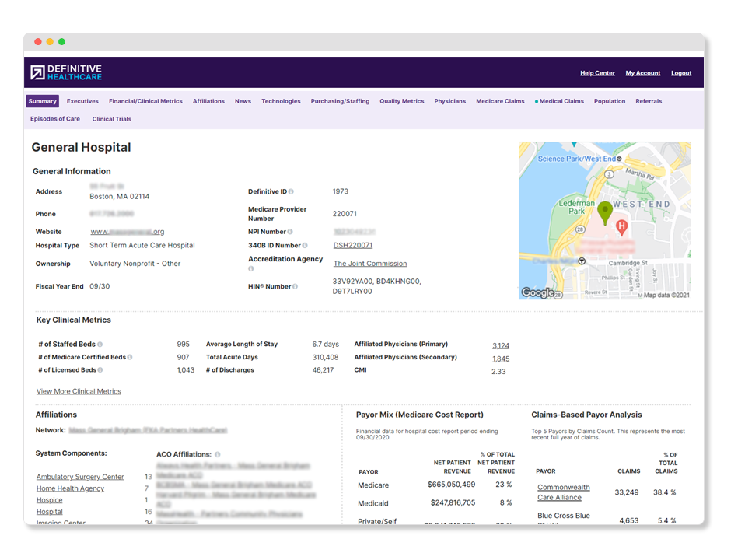Open the Technologies tab
Viewport: 731px width, 560px height.
281,101
